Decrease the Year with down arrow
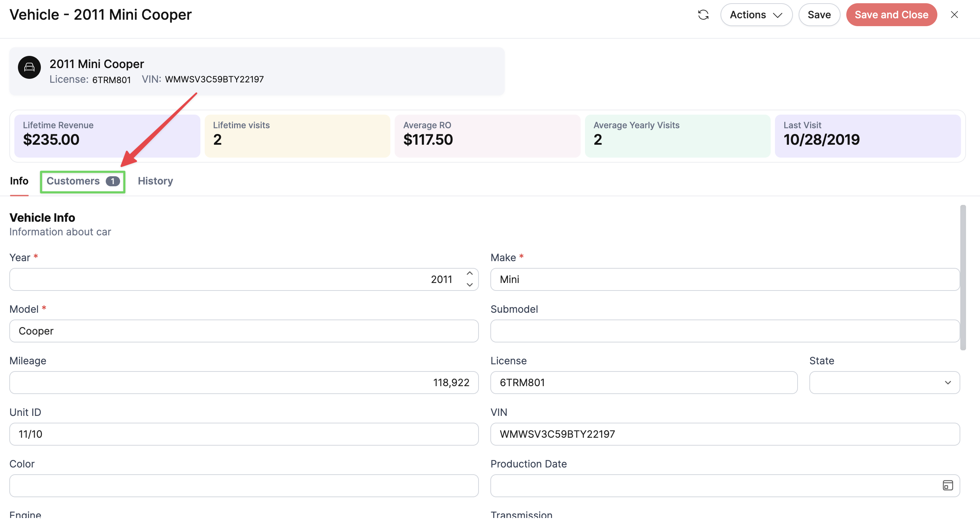The height and width of the screenshot is (528, 980). (470, 285)
